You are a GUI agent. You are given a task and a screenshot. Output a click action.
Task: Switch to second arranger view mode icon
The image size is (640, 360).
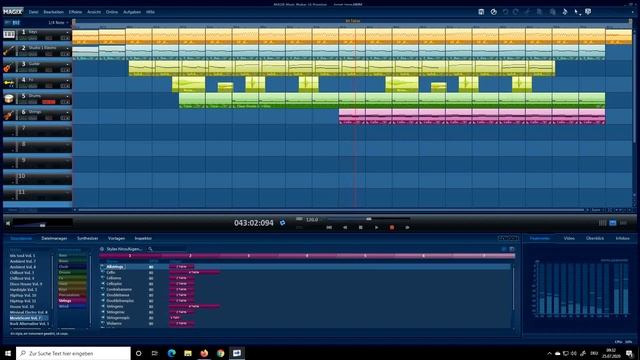[x=16, y=22]
